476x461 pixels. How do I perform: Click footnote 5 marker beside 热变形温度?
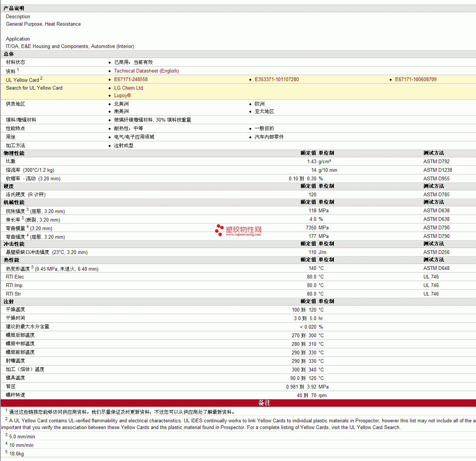tap(32, 267)
